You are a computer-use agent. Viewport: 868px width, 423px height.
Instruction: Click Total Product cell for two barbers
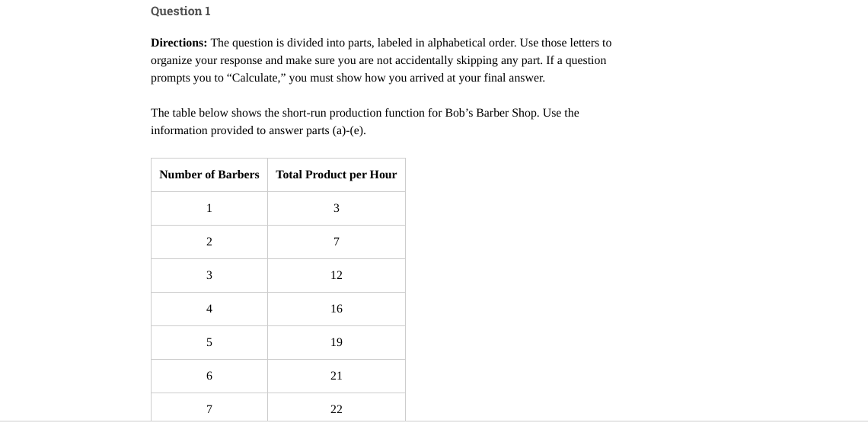(x=336, y=242)
